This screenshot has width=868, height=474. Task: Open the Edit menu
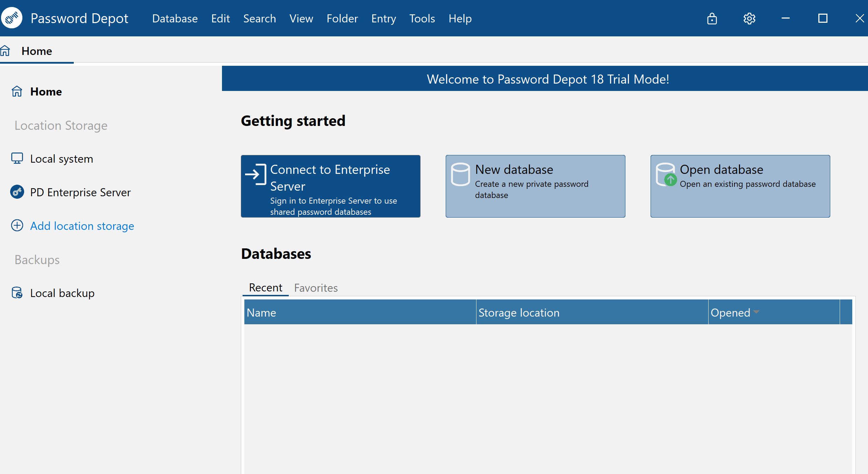click(x=220, y=18)
